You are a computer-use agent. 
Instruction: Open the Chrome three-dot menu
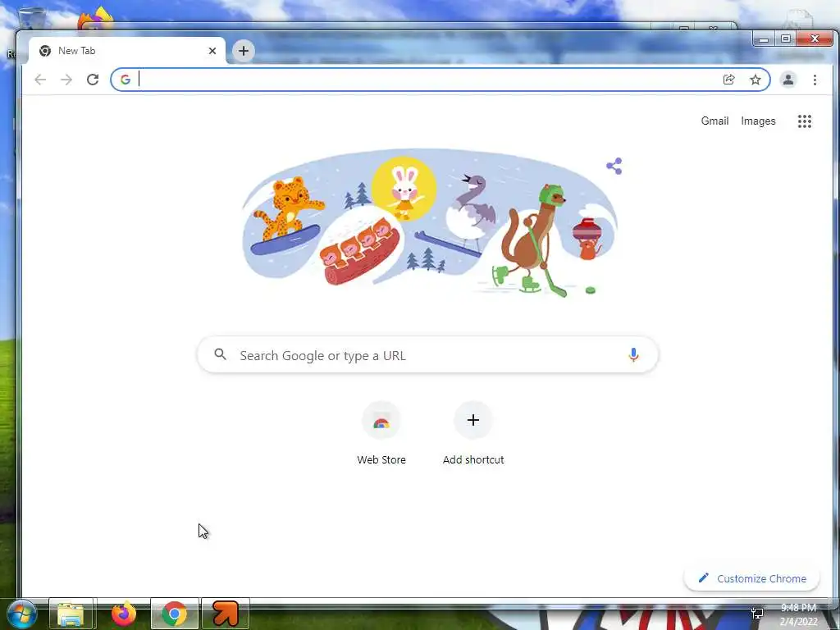(815, 80)
